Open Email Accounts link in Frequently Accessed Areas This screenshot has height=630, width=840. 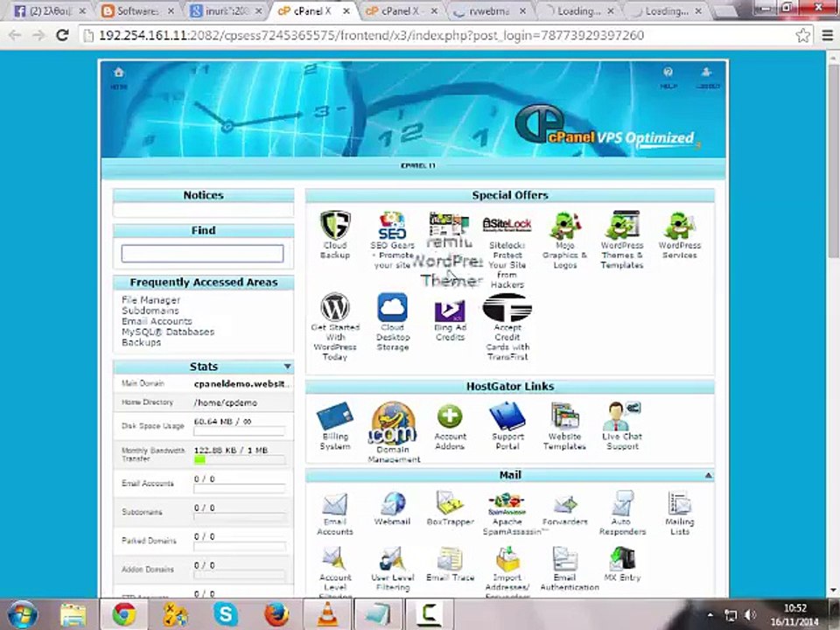[x=157, y=321]
